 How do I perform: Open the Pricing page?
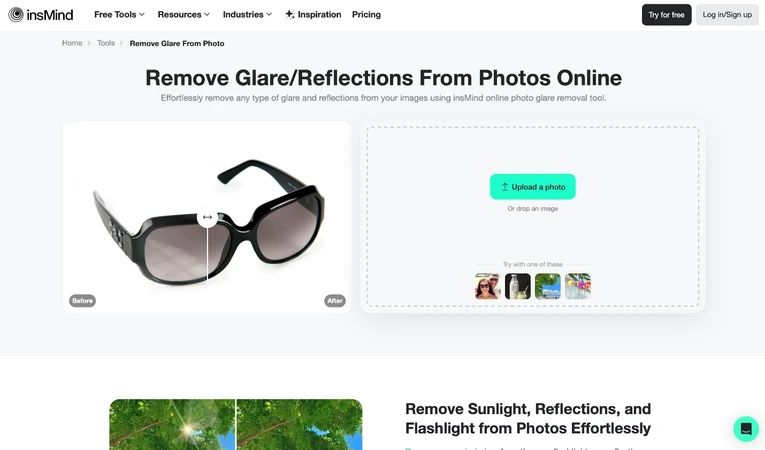pos(366,15)
